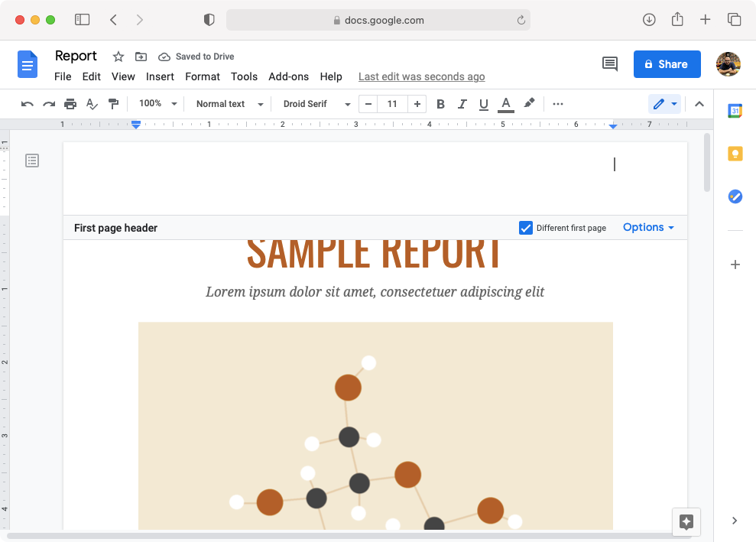Expand the Normal text style dropdown
Viewport: 756px width, 542px height.
point(229,104)
